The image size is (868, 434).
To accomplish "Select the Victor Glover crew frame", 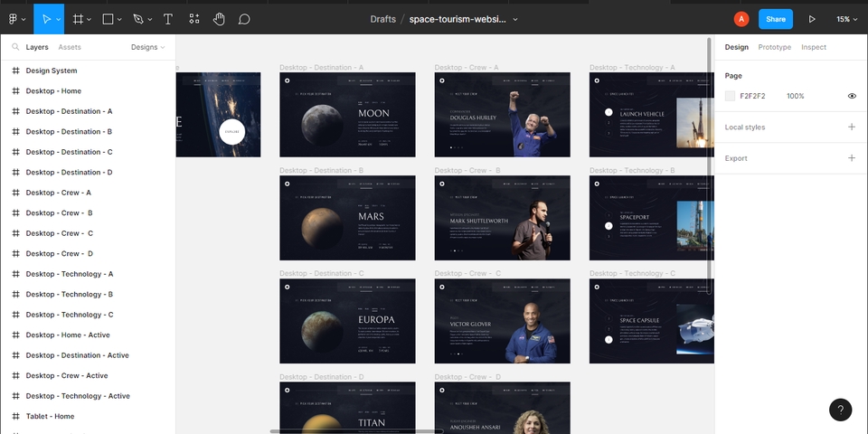I will pos(502,321).
